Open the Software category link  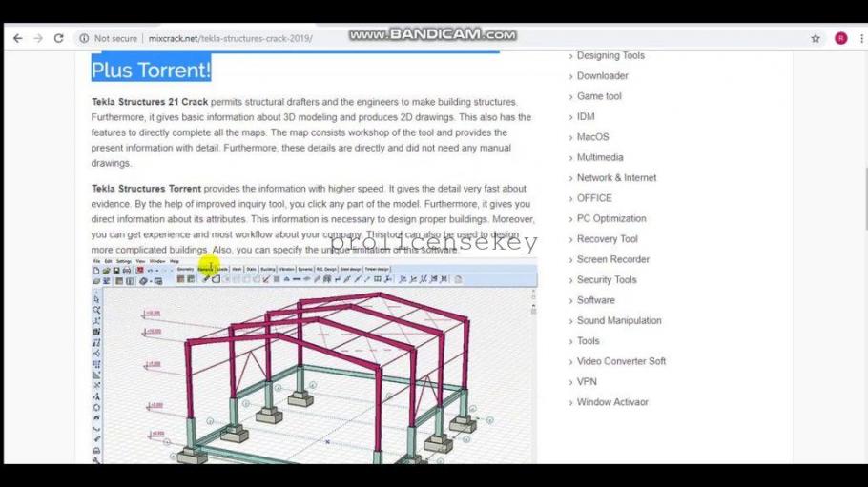pos(595,300)
